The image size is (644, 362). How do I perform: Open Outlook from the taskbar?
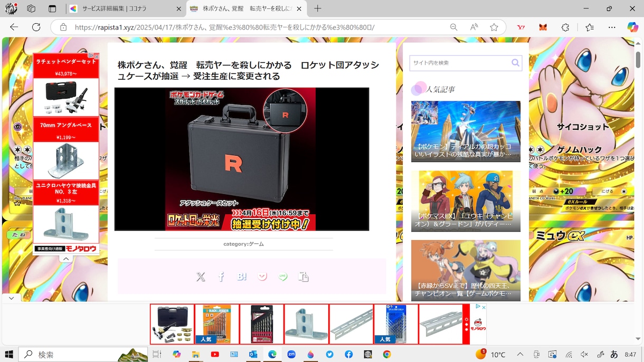pos(253,355)
